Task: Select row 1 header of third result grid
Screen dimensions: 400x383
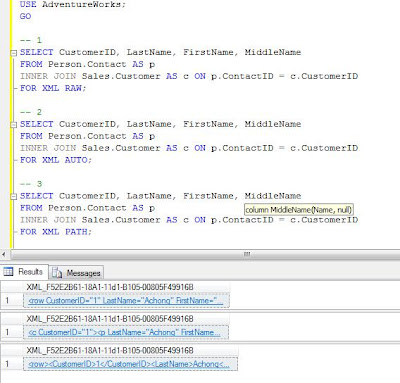Action: coord(12,364)
